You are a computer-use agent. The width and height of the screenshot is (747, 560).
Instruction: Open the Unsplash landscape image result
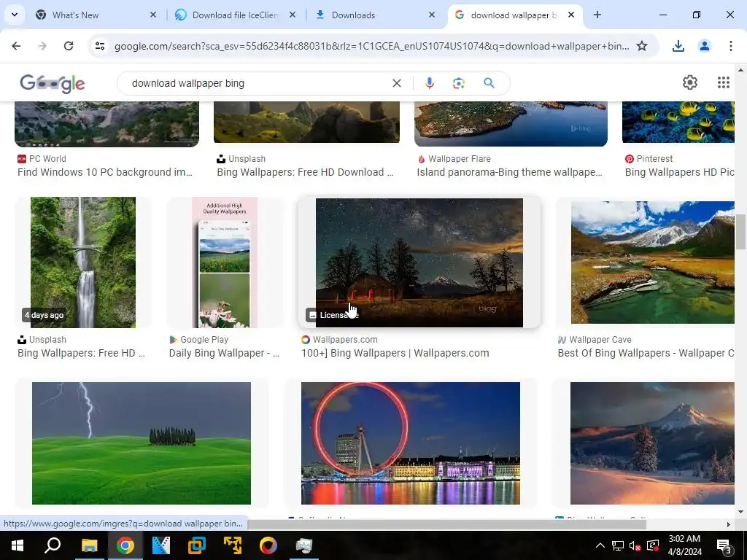point(306,122)
